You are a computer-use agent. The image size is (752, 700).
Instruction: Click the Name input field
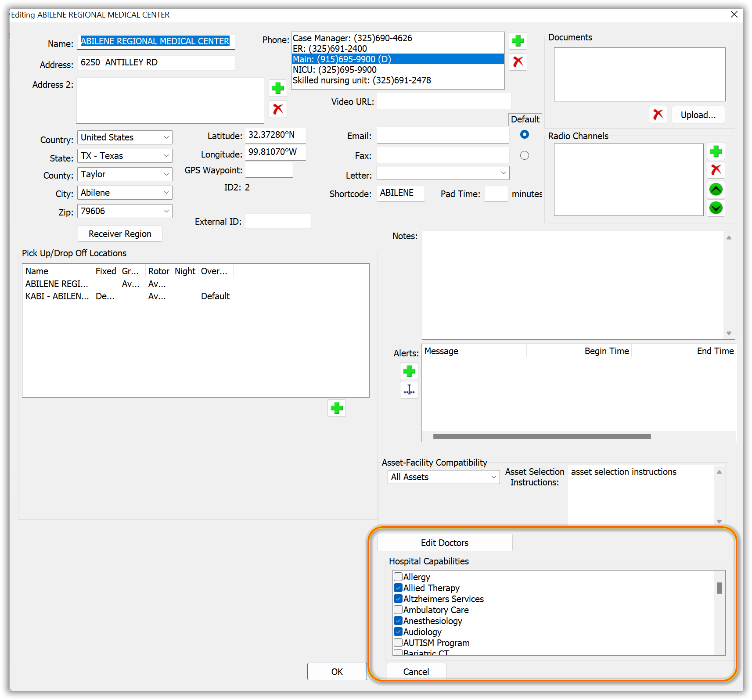tap(156, 41)
